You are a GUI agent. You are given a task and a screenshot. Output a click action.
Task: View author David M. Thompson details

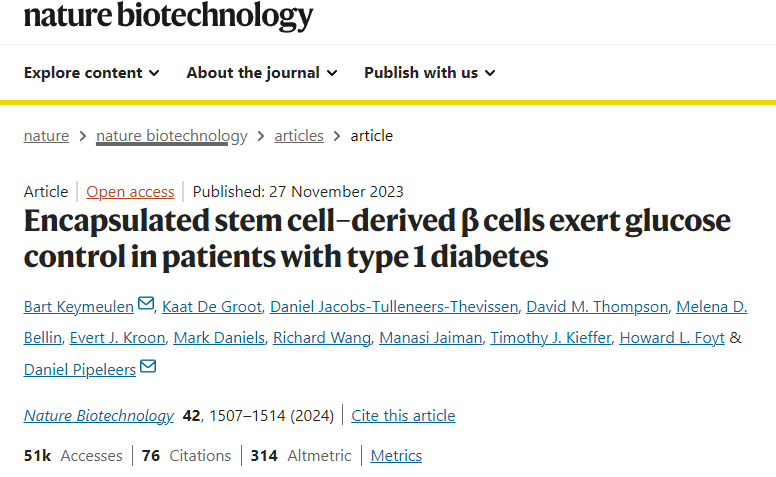click(x=595, y=306)
